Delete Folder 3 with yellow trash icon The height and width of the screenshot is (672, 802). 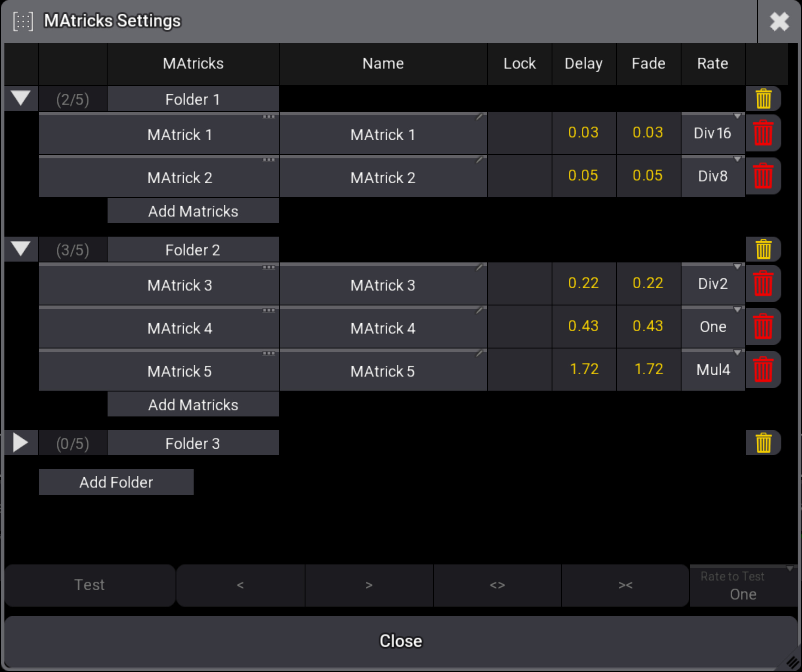tap(763, 443)
